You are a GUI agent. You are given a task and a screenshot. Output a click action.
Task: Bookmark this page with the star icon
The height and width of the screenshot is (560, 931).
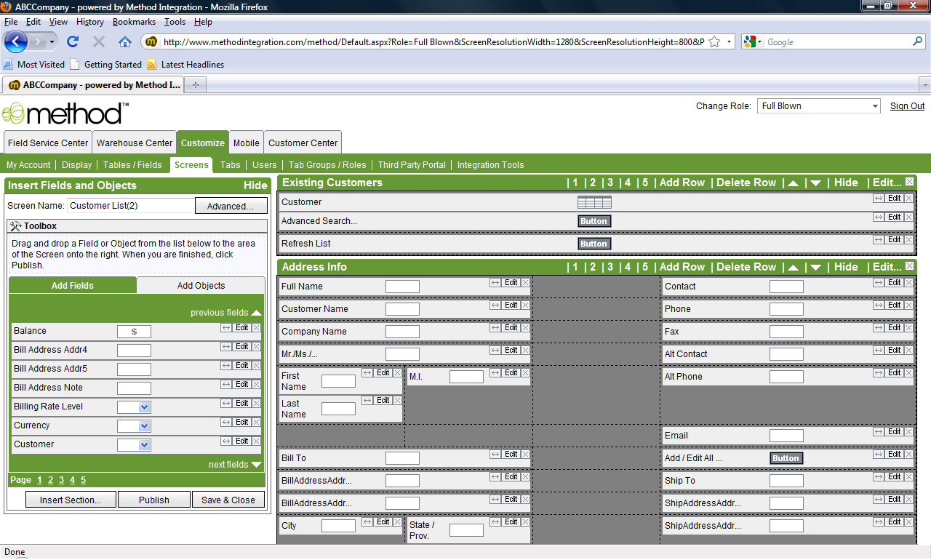tap(714, 41)
